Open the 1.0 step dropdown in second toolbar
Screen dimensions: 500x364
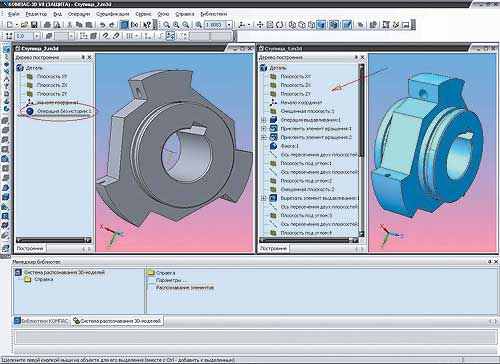(x=37, y=36)
